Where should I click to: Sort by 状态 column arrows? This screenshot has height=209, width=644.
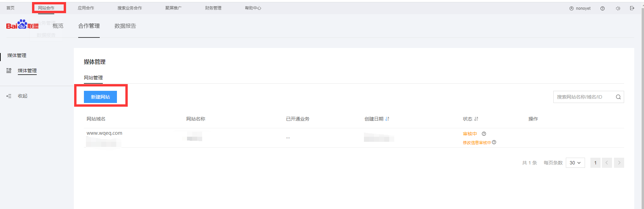pos(476,119)
